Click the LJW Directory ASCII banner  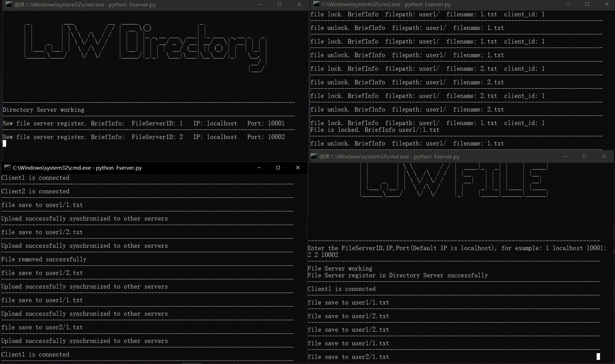pyautogui.click(x=146, y=48)
